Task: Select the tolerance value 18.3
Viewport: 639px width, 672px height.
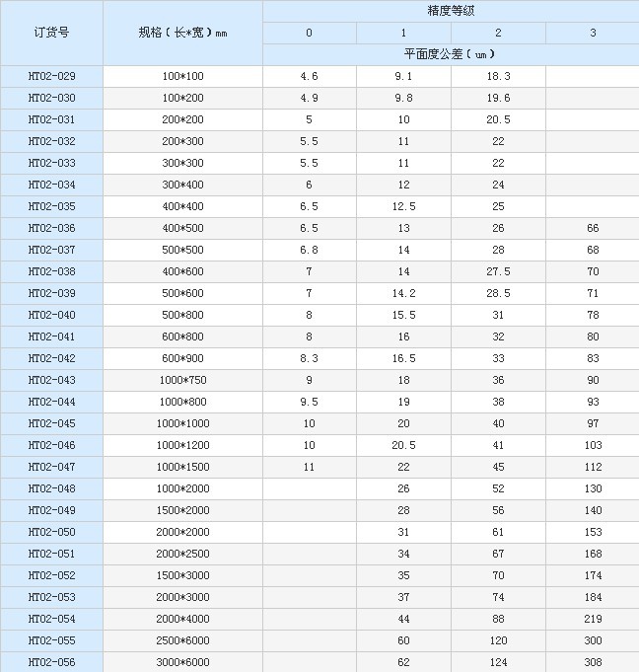Action: click(x=498, y=76)
